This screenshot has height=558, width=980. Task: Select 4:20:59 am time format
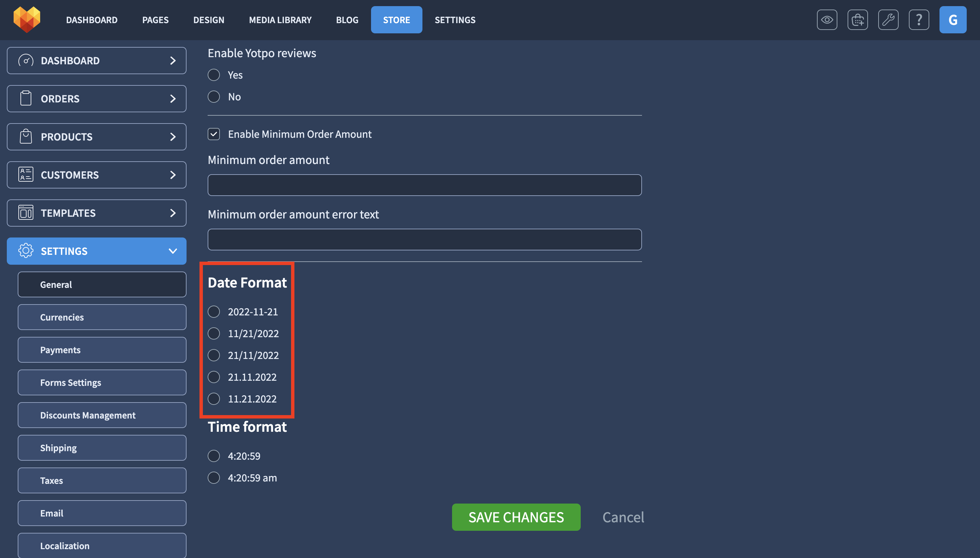click(x=214, y=478)
